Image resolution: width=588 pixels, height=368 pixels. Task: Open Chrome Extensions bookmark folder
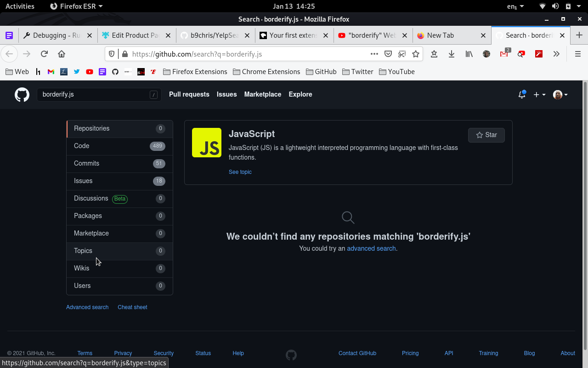pyautogui.click(x=266, y=72)
